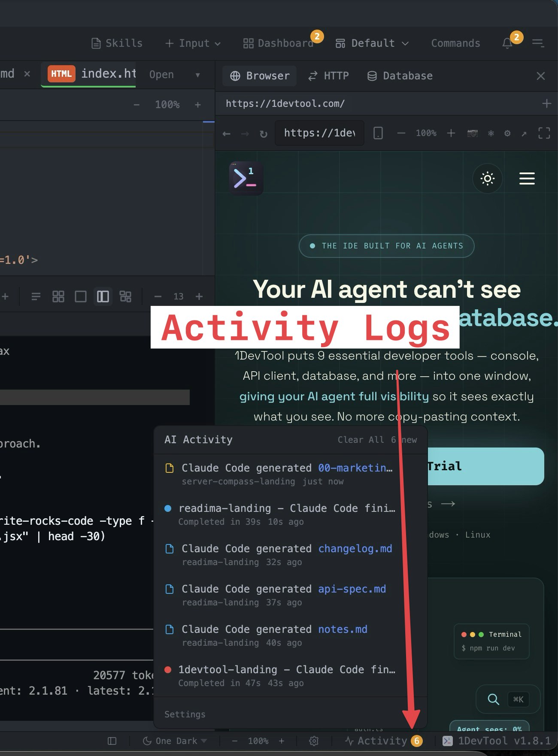Open the Input dropdown
The image size is (558, 756).
pyautogui.click(x=193, y=43)
